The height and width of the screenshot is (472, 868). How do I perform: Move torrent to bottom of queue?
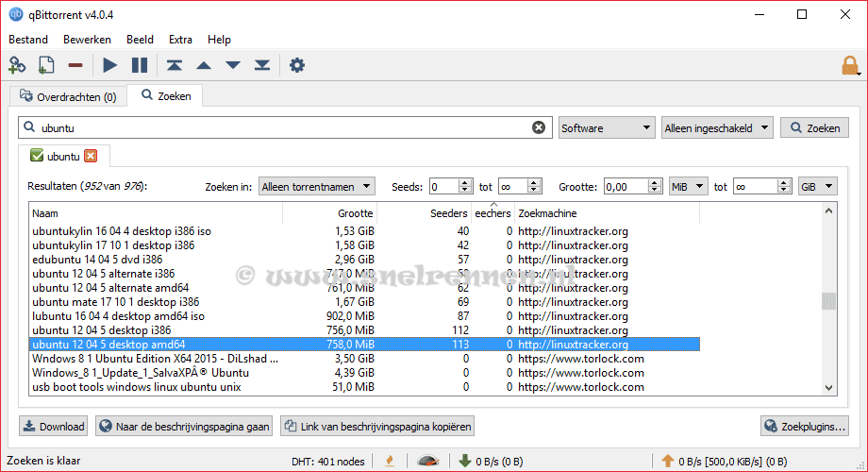click(262, 65)
